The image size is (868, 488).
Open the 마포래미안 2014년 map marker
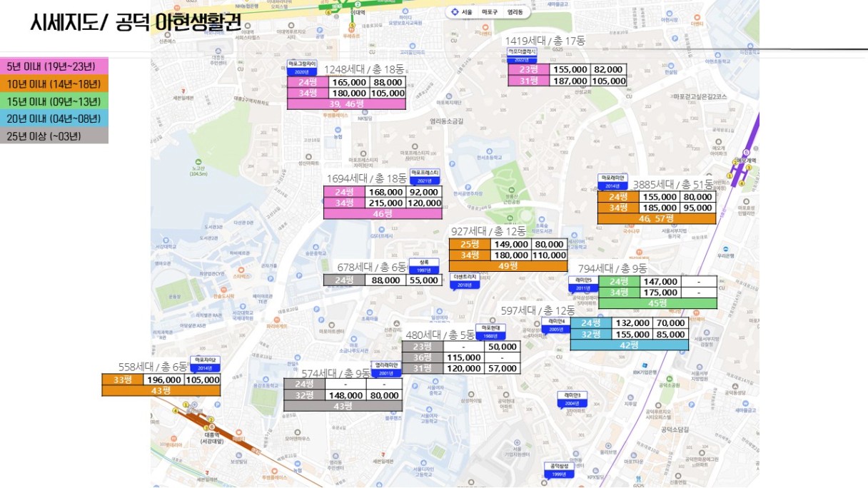point(613,181)
